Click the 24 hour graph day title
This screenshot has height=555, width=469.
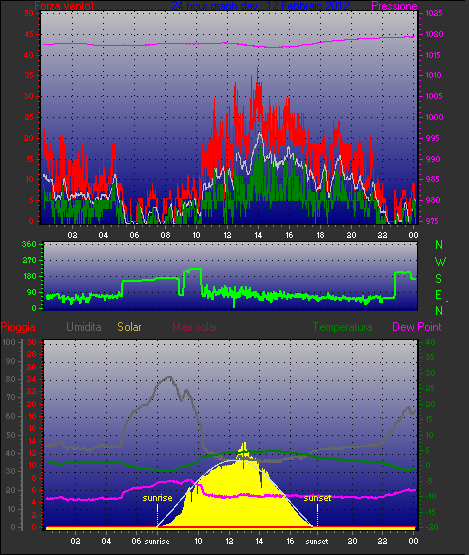point(261,5)
